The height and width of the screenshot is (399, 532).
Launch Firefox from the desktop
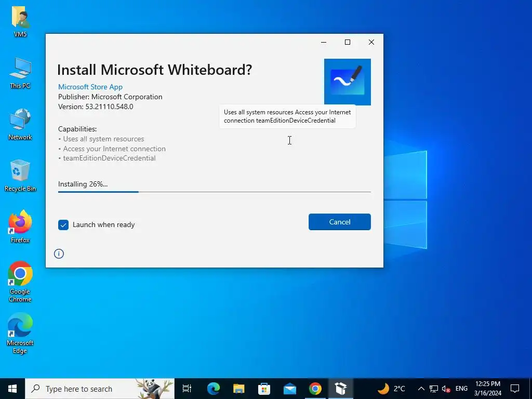coord(20,227)
